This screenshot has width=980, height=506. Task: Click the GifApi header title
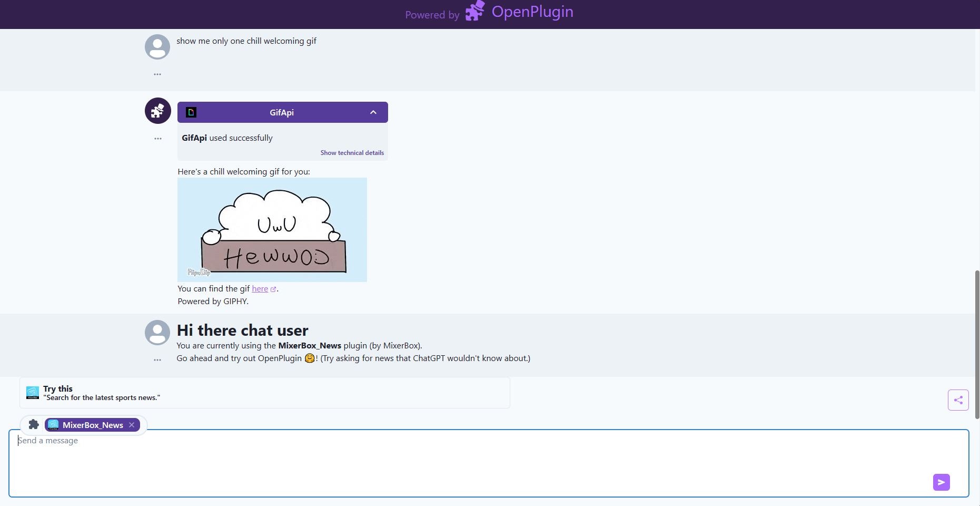pos(282,112)
